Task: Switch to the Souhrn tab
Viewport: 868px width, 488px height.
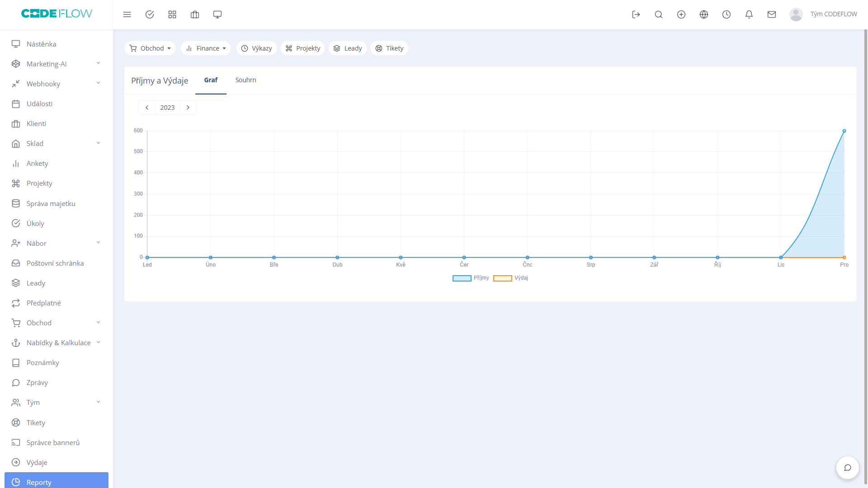Action: pyautogui.click(x=245, y=80)
